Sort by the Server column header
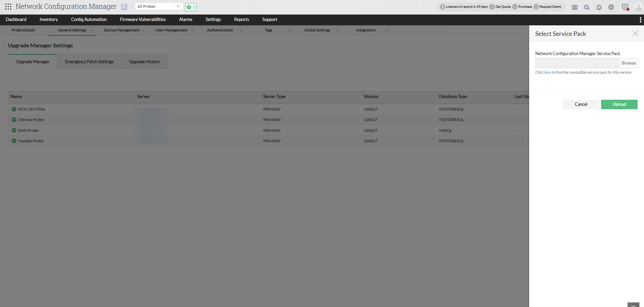 tap(144, 97)
